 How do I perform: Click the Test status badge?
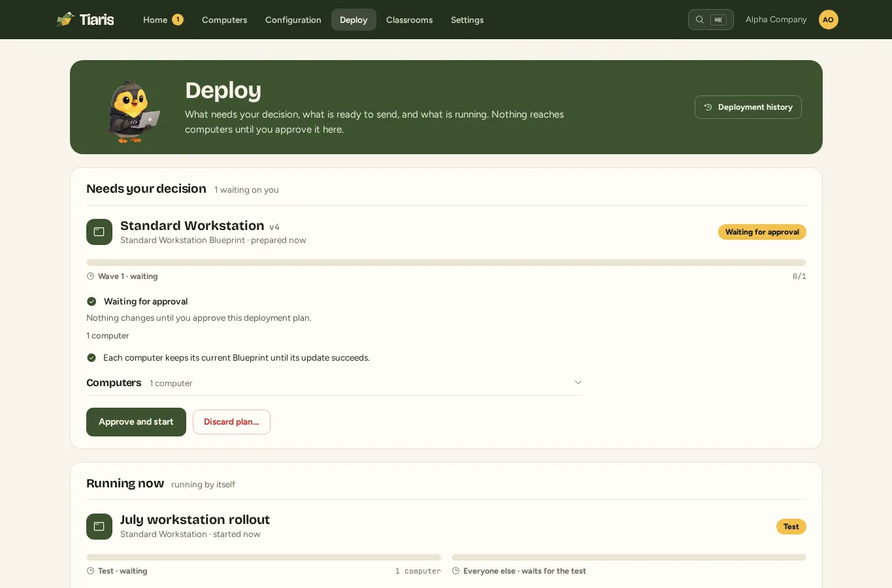(x=791, y=527)
